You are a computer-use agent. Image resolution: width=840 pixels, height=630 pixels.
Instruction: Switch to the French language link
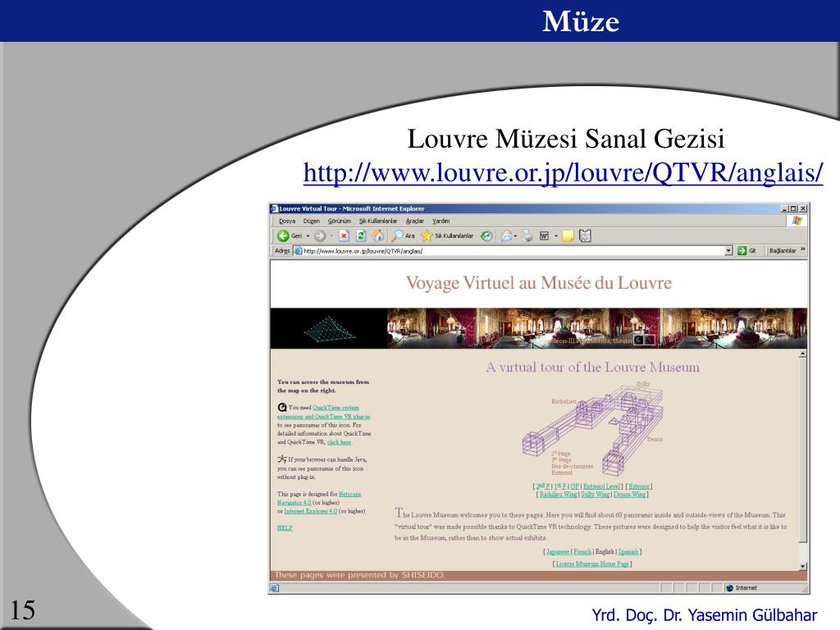[x=582, y=551]
